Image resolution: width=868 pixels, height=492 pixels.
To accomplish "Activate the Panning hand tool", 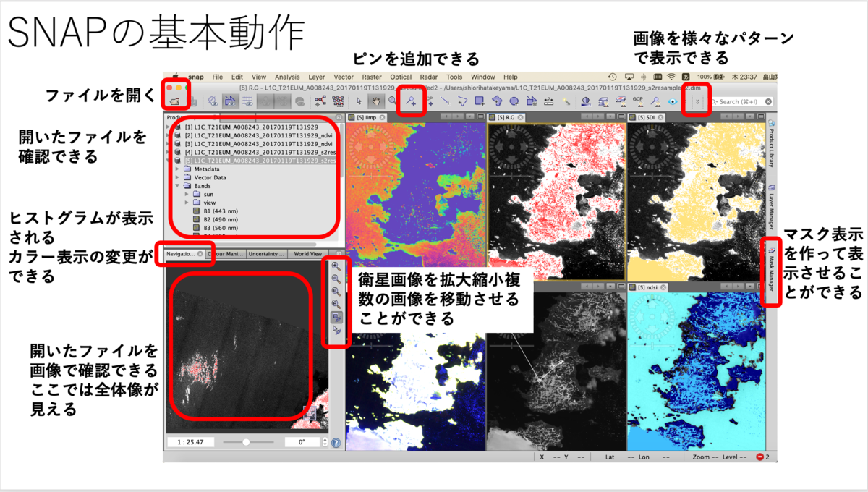I will pyautogui.click(x=376, y=102).
